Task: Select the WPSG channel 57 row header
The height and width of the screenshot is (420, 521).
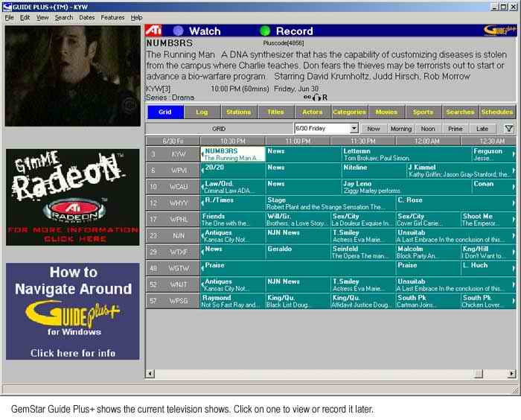Action: click(x=173, y=301)
